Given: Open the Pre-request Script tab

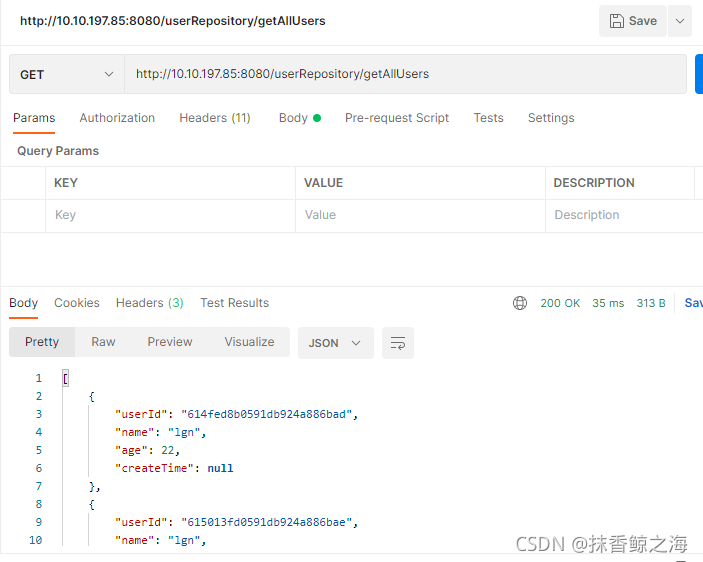Looking at the screenshot, I should tap(397, 118).
